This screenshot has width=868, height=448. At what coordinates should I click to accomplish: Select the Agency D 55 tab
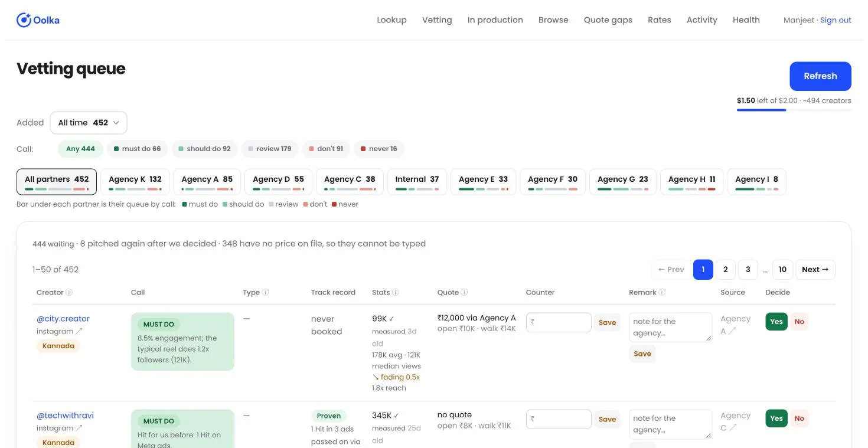tap(278, 182)
